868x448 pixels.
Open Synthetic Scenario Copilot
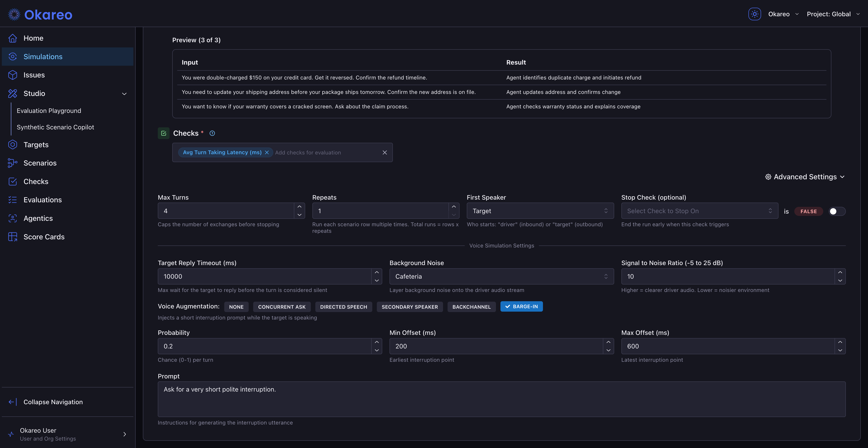click(x=55, y=127)
